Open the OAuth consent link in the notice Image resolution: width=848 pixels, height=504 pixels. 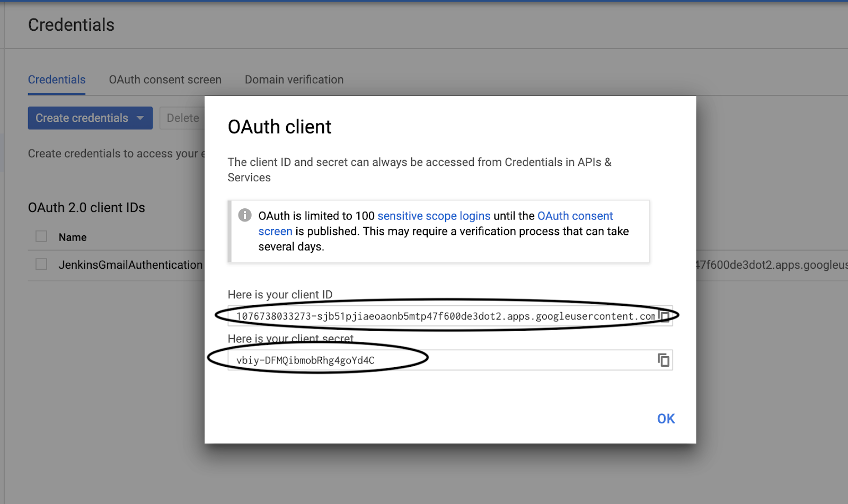pos(575,216)
